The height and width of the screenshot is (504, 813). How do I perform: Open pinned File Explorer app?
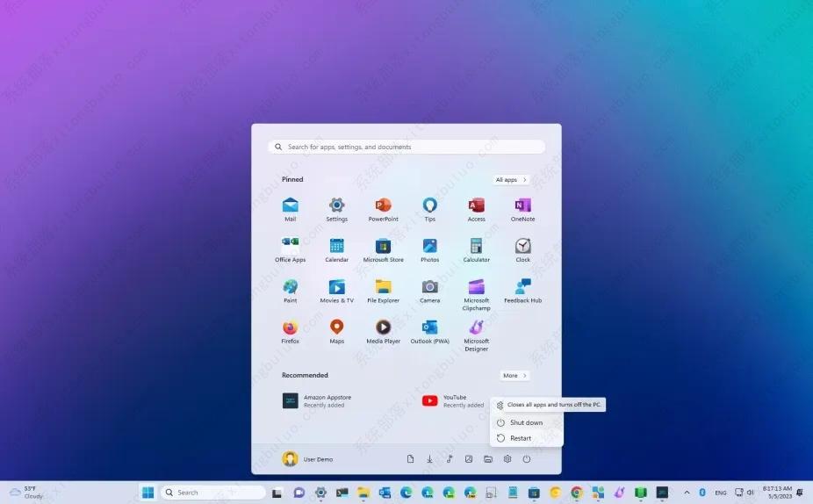(383, 291)
